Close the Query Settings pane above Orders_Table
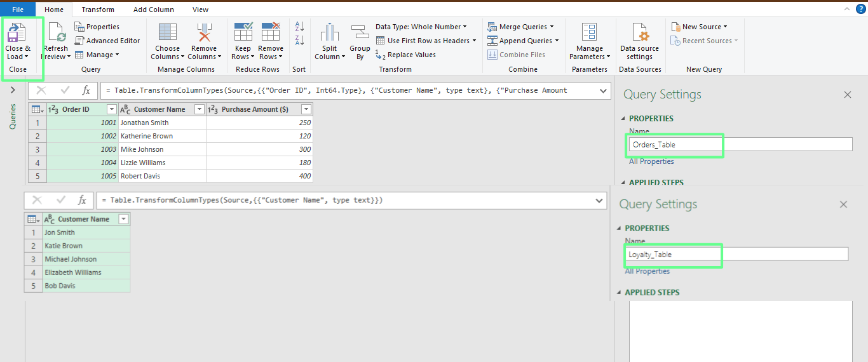The image size is (868, 362). click(x=847, y=95)
